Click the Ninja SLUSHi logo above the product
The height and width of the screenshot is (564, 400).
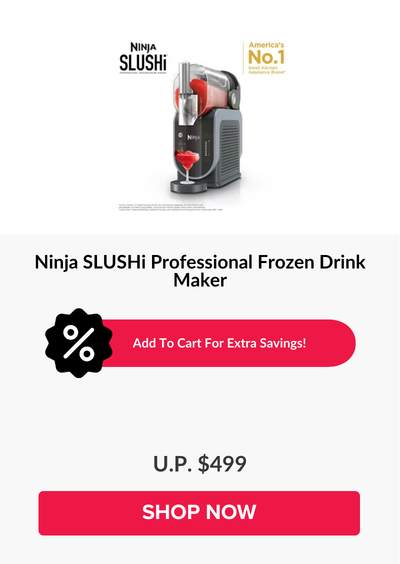click(x=143, y=58)
